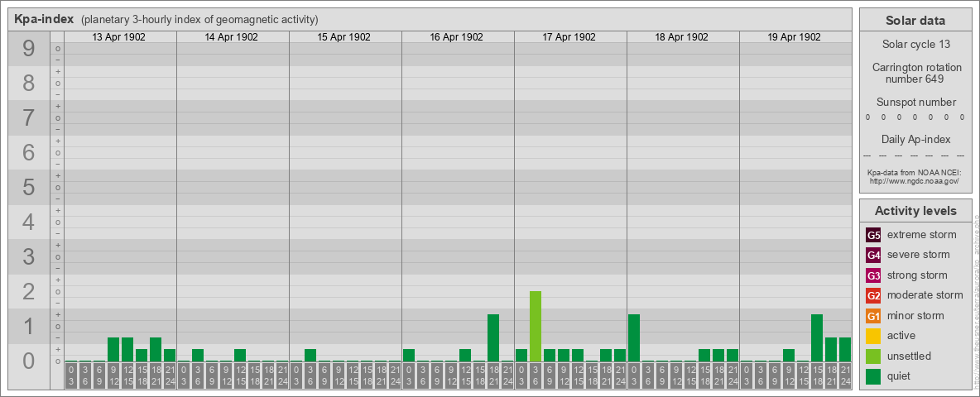
Task: Click the Kpa-index chart title
Action: coord(44,19)
